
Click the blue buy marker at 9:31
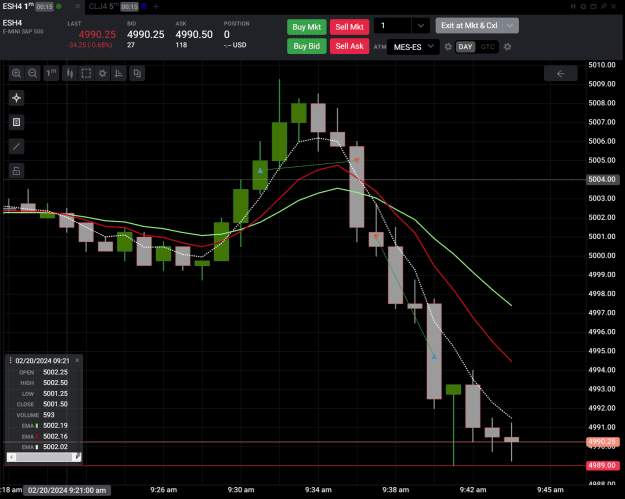(x=260, y=171)
